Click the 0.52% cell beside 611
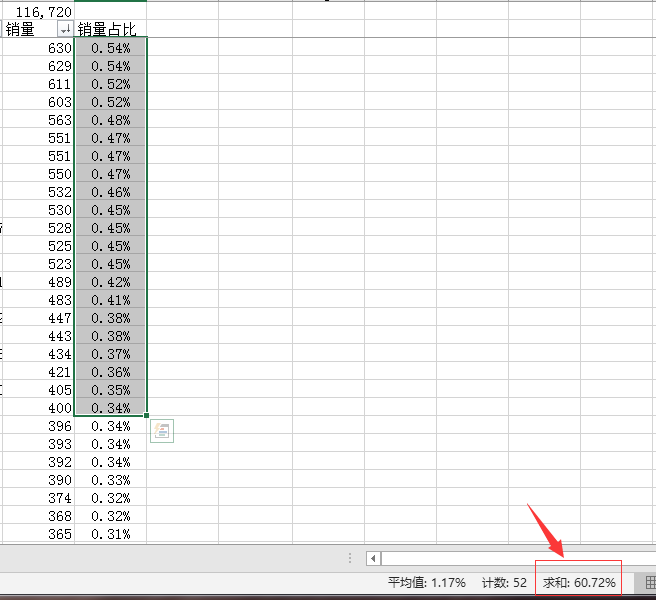 (110, 84)
